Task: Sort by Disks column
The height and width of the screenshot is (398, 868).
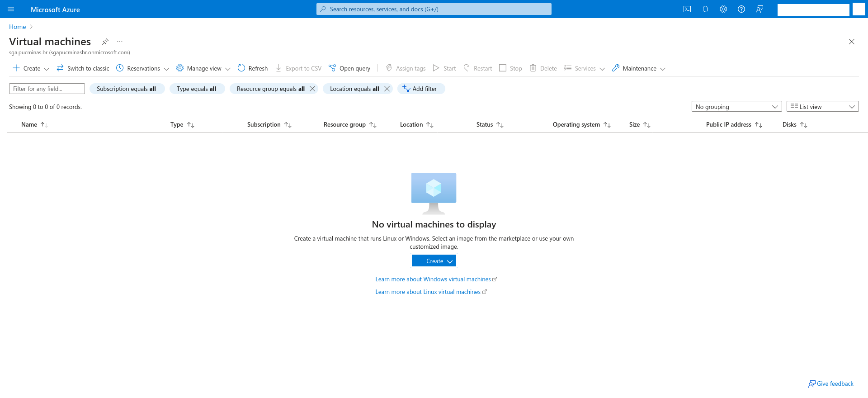Action: [x=795, y=124]
